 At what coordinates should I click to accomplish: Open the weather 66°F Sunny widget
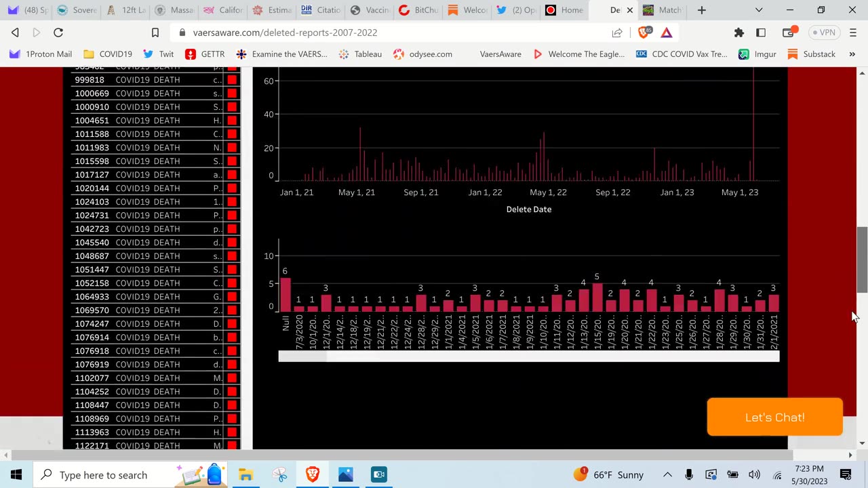coord(609,474)
